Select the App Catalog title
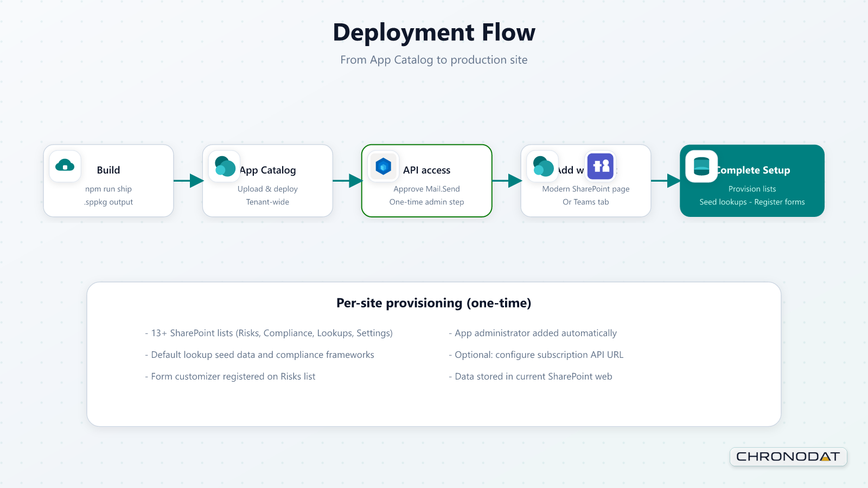The width and height of the screenshot is (868, 488). (x=268, y=170)
